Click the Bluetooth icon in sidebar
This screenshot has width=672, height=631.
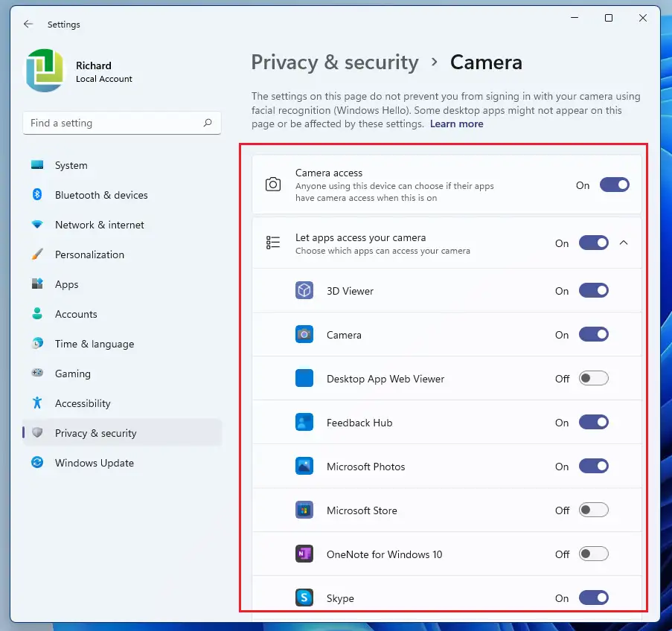(x=37, y=195)
